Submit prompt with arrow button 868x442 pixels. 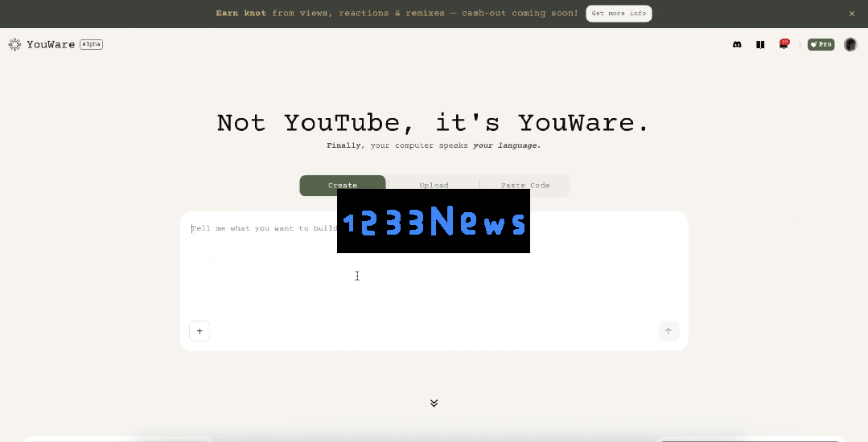click(x=668, y=331)
